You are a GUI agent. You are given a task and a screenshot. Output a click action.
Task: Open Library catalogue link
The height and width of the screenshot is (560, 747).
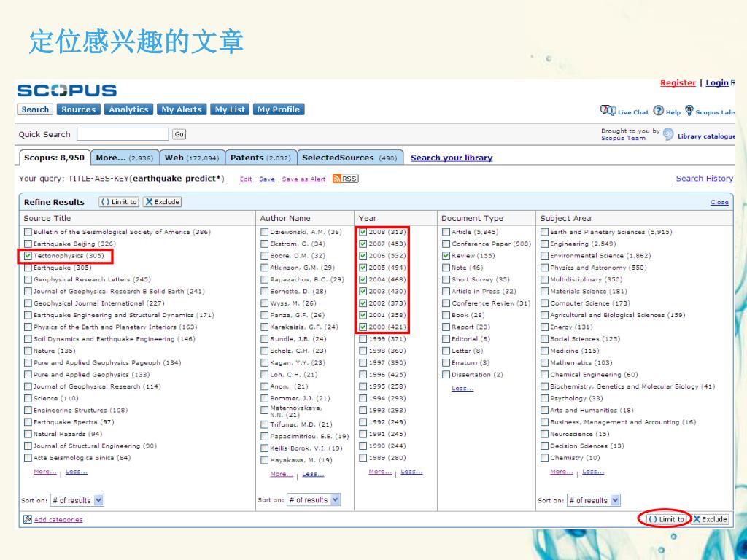coord(706,136)
